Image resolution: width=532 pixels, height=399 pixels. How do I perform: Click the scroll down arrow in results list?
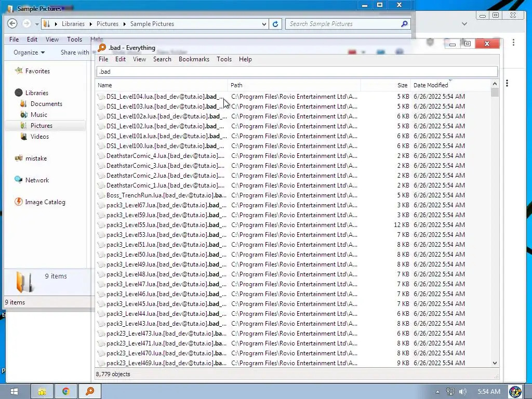tap(495, 363)
